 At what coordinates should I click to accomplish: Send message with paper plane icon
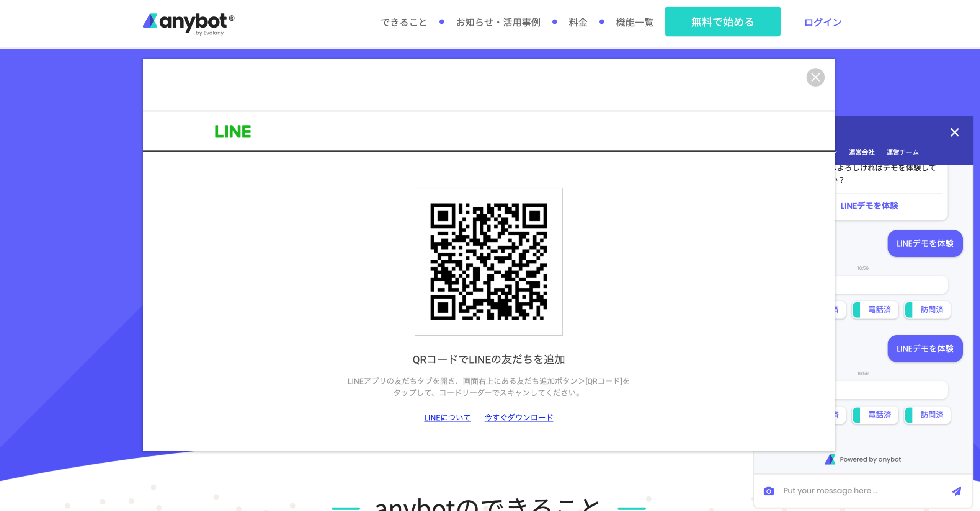click(956, 491)
